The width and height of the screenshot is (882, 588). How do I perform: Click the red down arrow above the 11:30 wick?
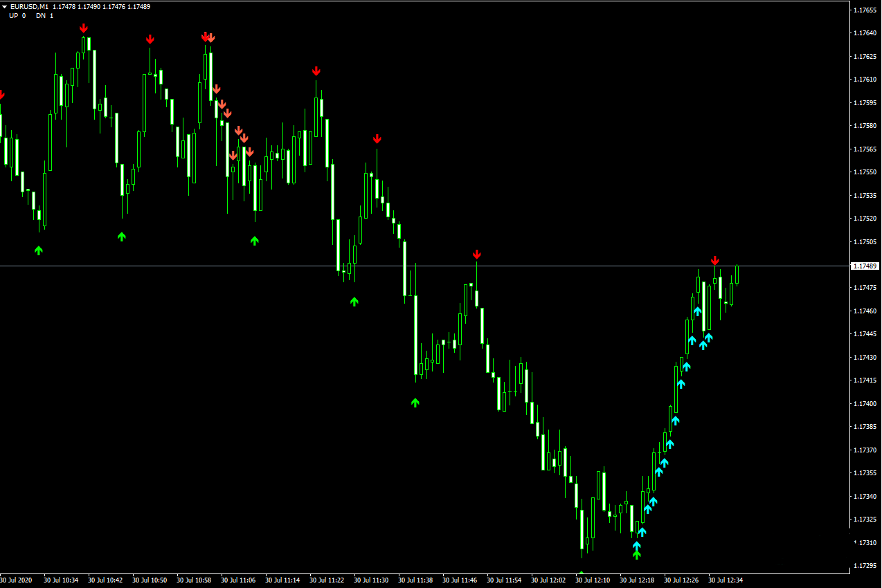coord(377,138)
